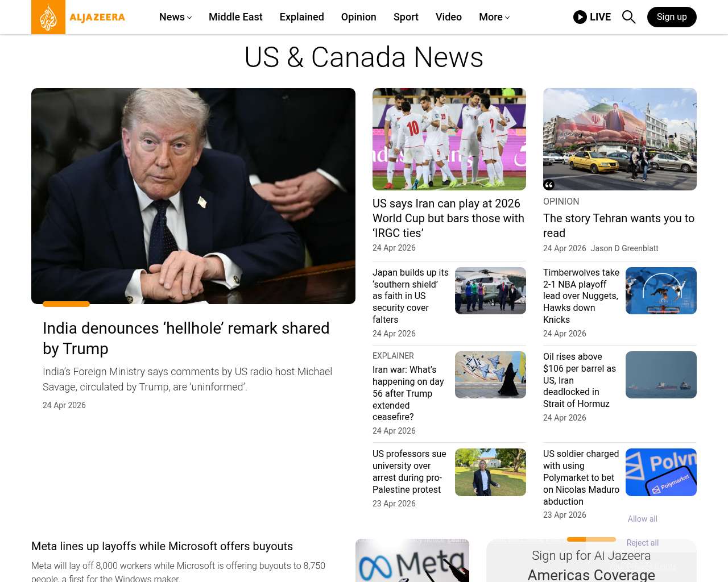Viewport: 728px width, 582px height.
Task: Read 'The story Tehran wants you to read'
Action: 619,226
